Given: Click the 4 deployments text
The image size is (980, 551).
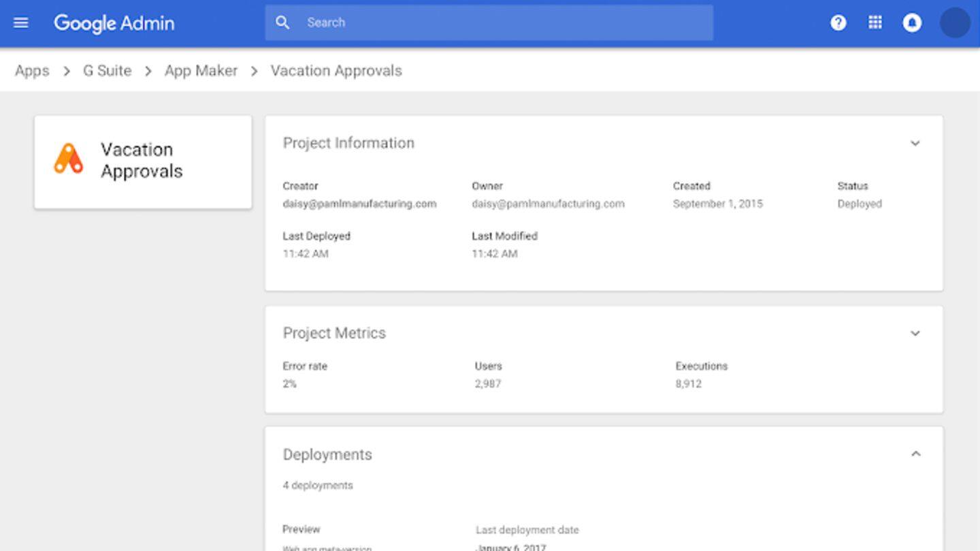Looking at the screenshot, I should click(x=318, y=485).
